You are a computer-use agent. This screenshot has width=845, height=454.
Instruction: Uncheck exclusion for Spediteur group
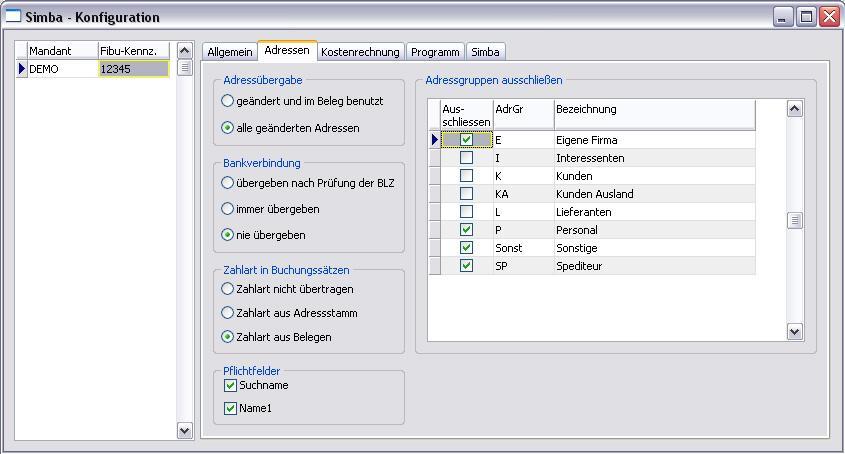(466, 266)
